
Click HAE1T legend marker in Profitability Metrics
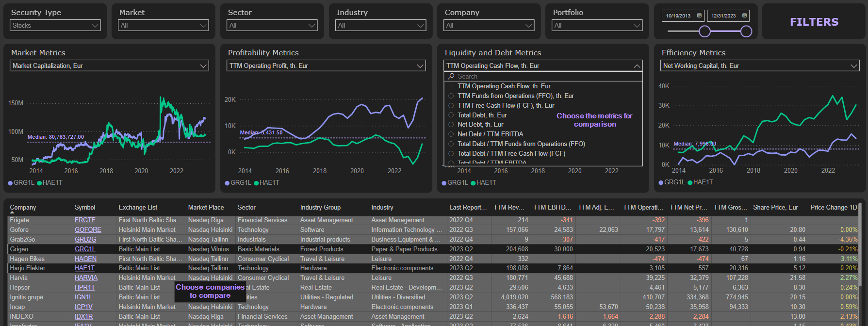tap(256, 183)
